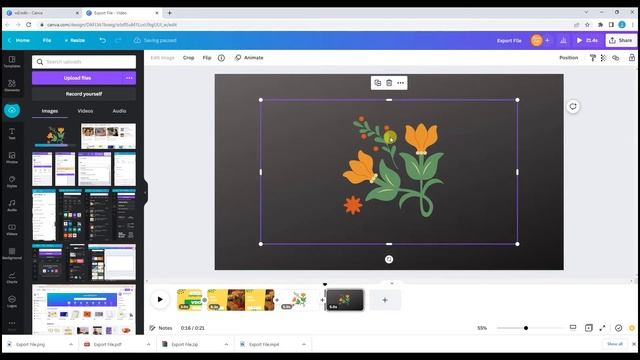Add collaborator with plus beside avatar
The height and width of the screenshot is (360, 640).
(x=547, y=40)
